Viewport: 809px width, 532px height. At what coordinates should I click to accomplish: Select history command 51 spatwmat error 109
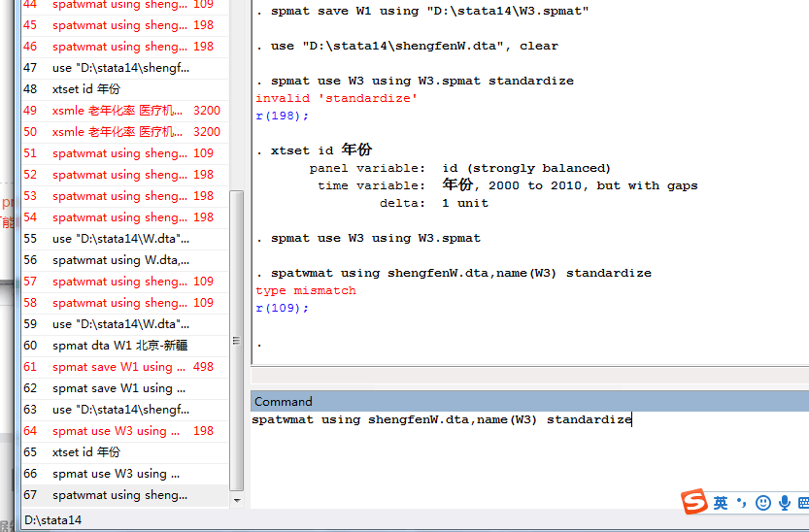point(125,153)
